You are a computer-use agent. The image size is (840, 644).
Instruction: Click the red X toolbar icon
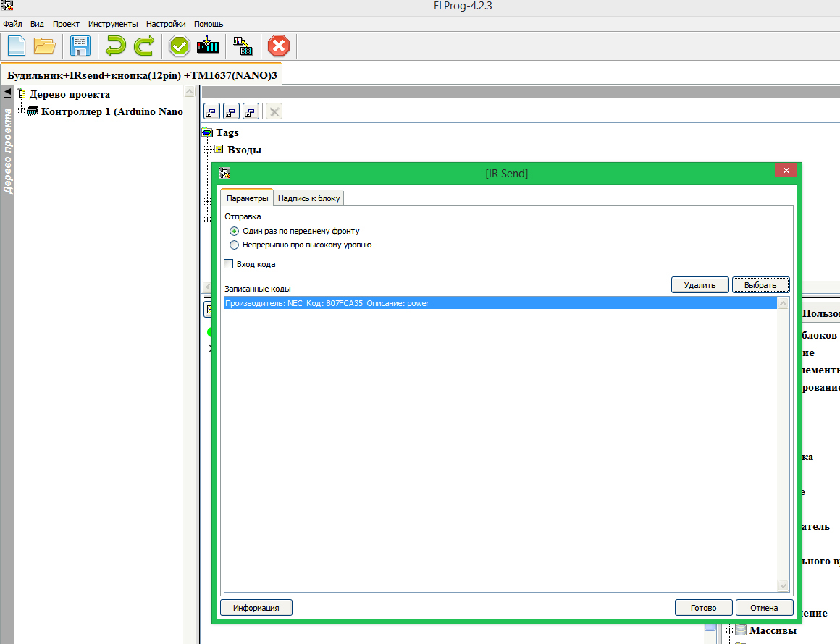pos(278,46)
